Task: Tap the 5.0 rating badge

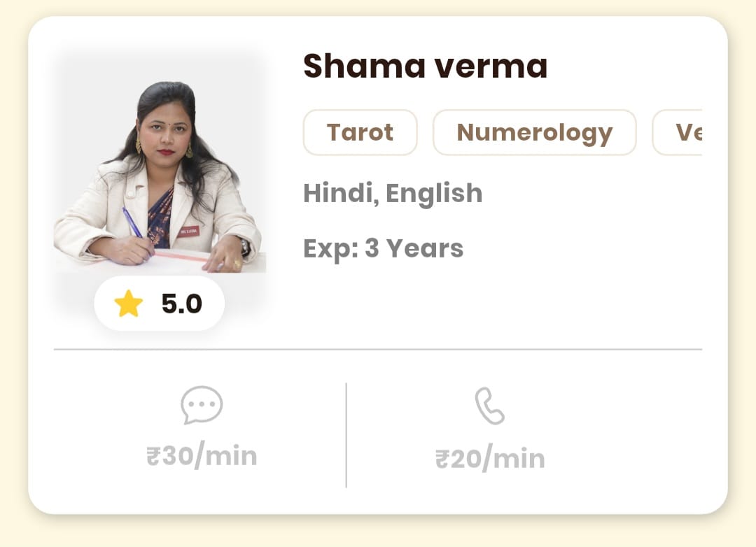Action: pyautogui.click(x=160, y=303)
